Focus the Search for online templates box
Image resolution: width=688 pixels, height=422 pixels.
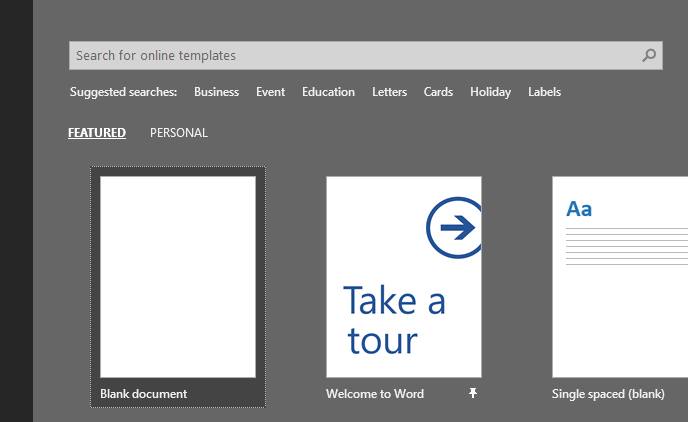(x=366, y=55)
